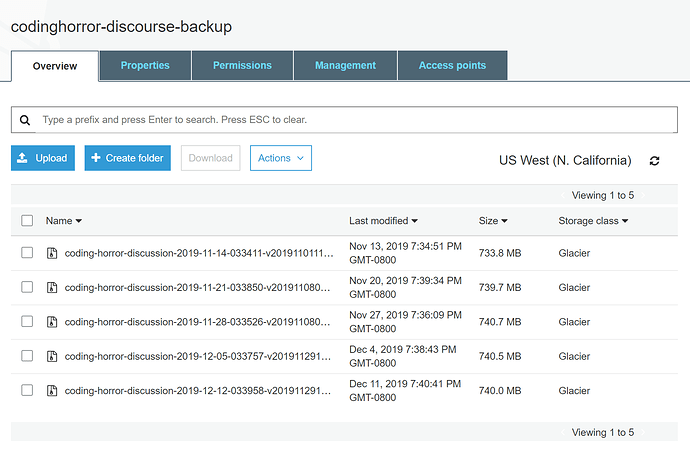Viewport: 690px width, 452px height.
Task: Click the Upload button
Action: coord(43,158)
